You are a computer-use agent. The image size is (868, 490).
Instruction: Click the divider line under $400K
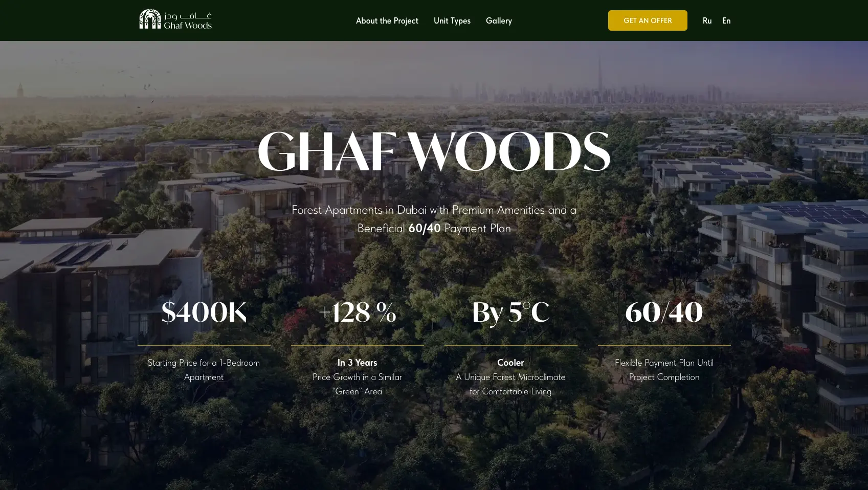(204, 345)
